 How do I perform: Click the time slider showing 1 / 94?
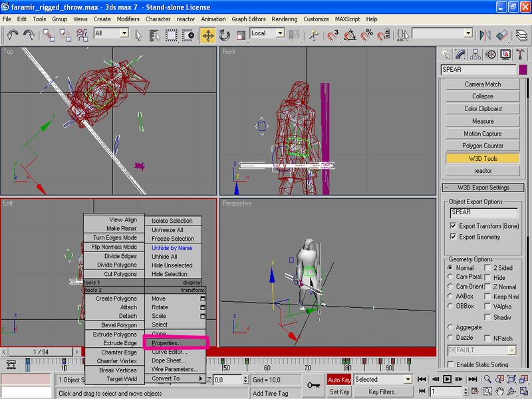coord(41,352)
